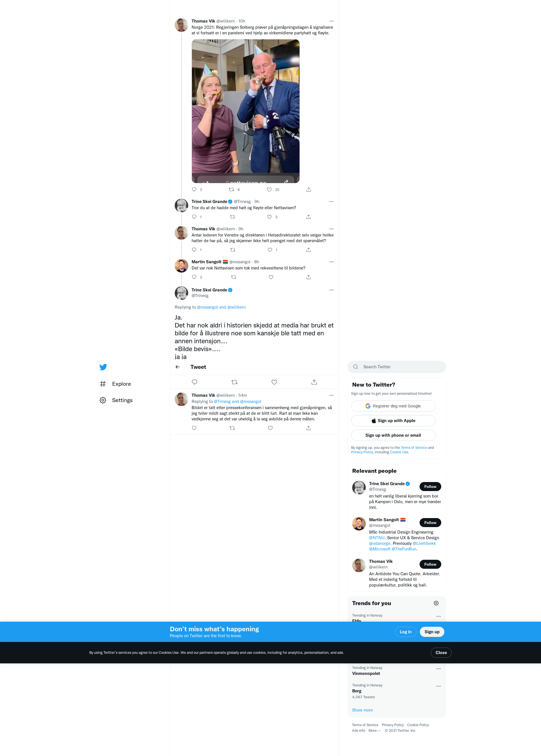Open the party hat photo in Thomas Vik's tweet
The width and height of the screenshot is (541, 756).
click(x=245, y=111)
